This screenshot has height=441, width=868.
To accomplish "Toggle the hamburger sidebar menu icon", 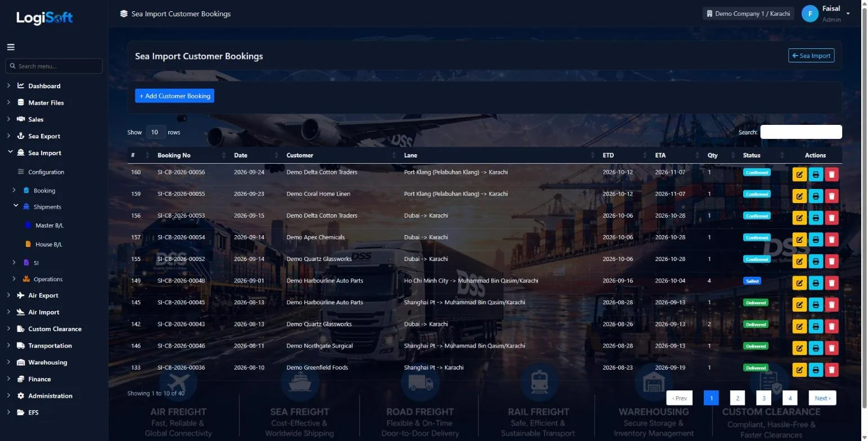I will 11,47.
